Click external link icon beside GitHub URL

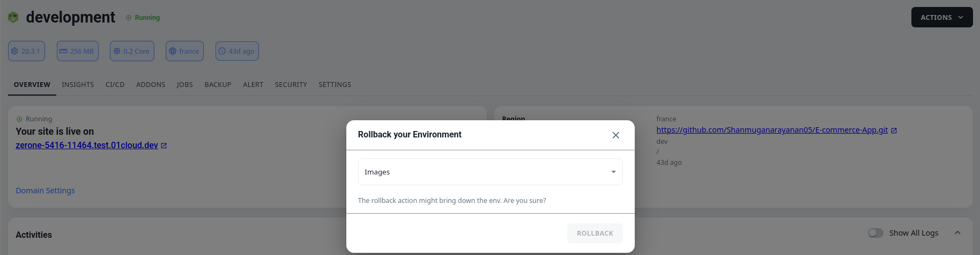tap(894, 130)
